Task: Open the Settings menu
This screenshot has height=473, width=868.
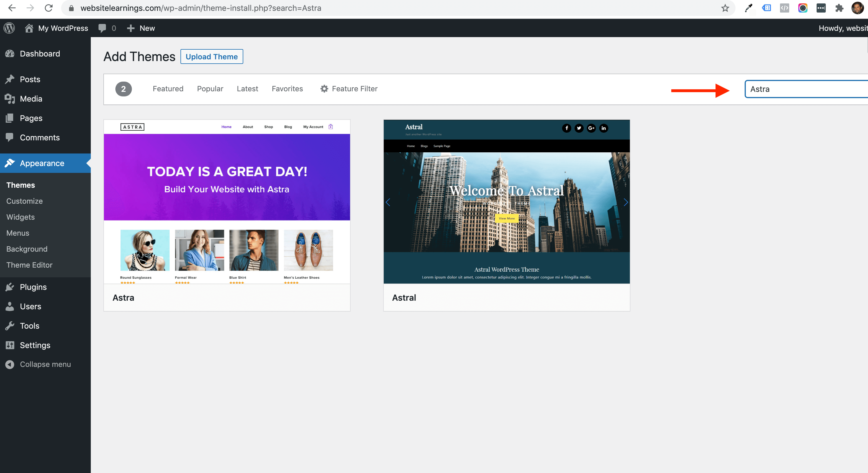Action: click(x=45, y=345)
